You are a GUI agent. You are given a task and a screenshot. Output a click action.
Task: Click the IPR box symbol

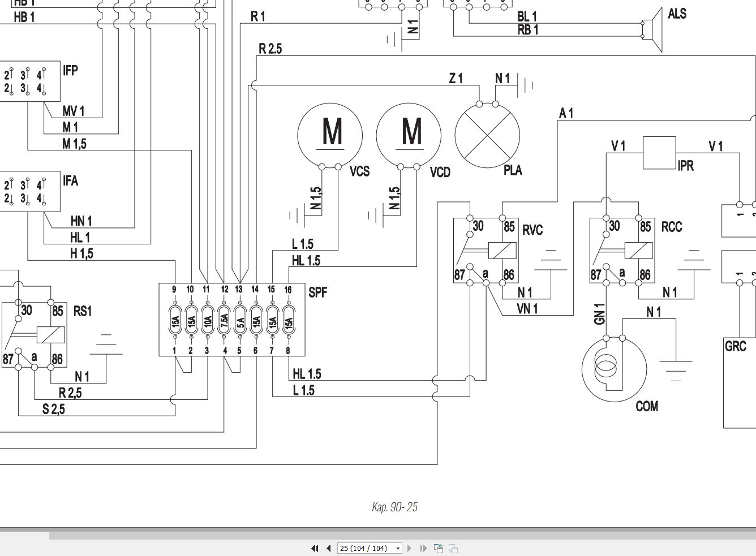(659, 153)
